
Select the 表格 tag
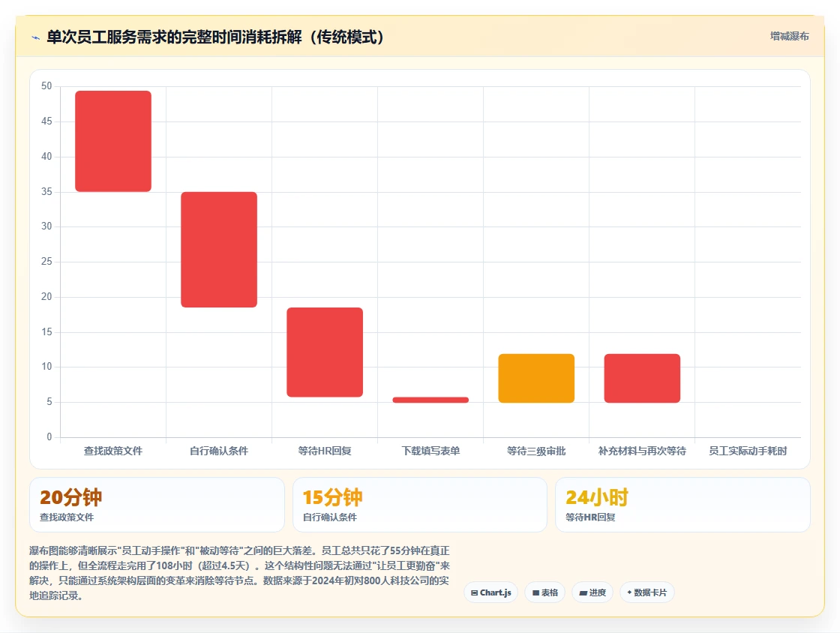544,592
